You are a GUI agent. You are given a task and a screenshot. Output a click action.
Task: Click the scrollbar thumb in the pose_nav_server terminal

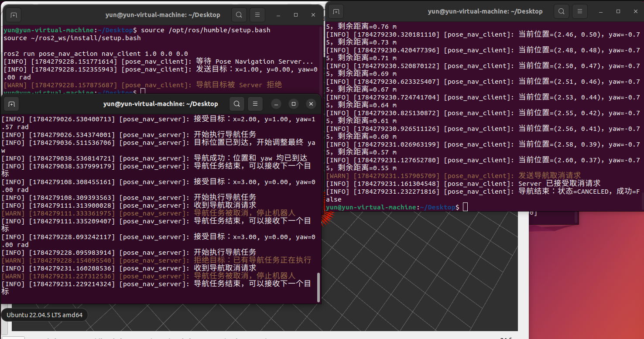(x=319, y=287)
